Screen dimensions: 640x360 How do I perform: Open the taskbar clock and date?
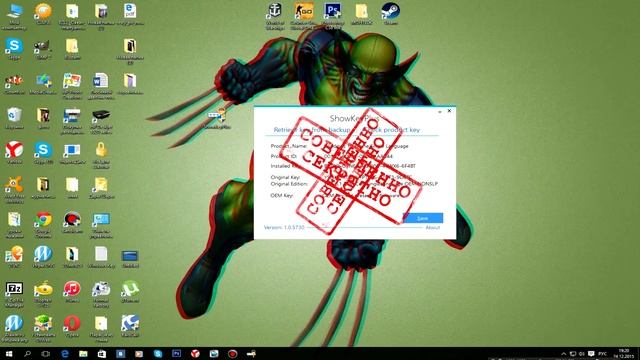pyautogui.click(x=624, y=353)
